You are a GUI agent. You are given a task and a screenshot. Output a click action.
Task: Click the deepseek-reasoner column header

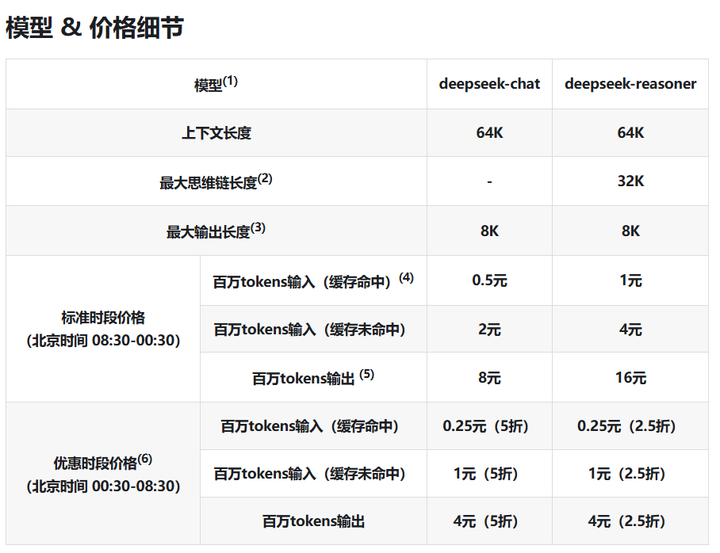[630, 84]
